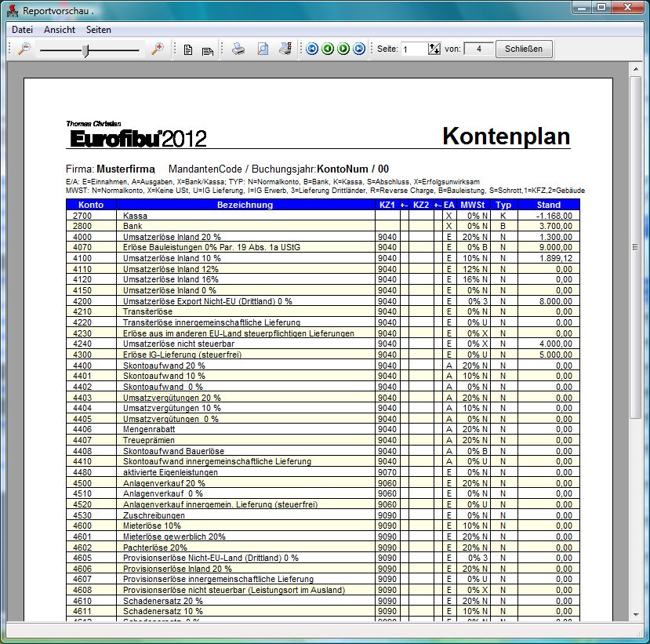Image resolution: width=650 pixels, height=644 pixels.
Task: Click the Kassa account name
Action: [x=135, y=216]
